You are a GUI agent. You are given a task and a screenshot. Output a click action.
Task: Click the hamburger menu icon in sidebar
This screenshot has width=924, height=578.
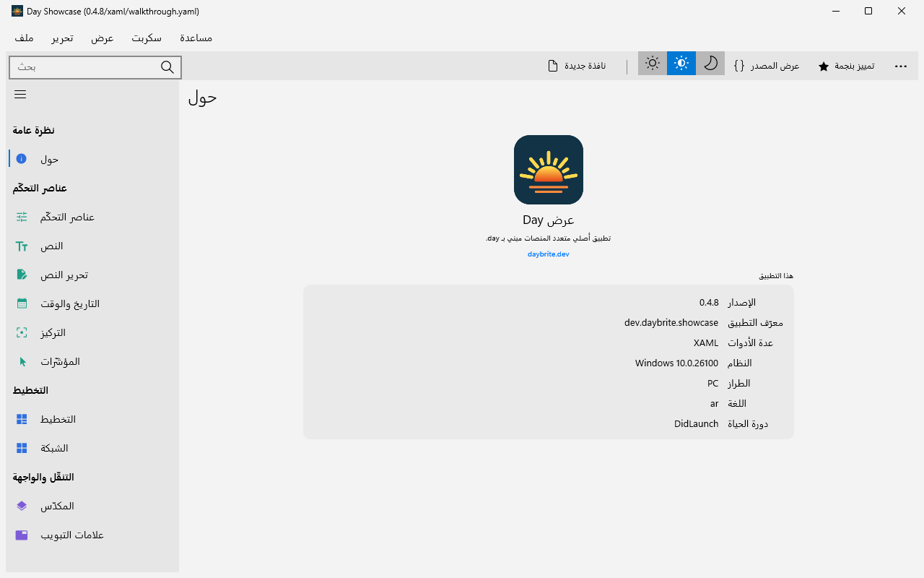tap(20, 95)
